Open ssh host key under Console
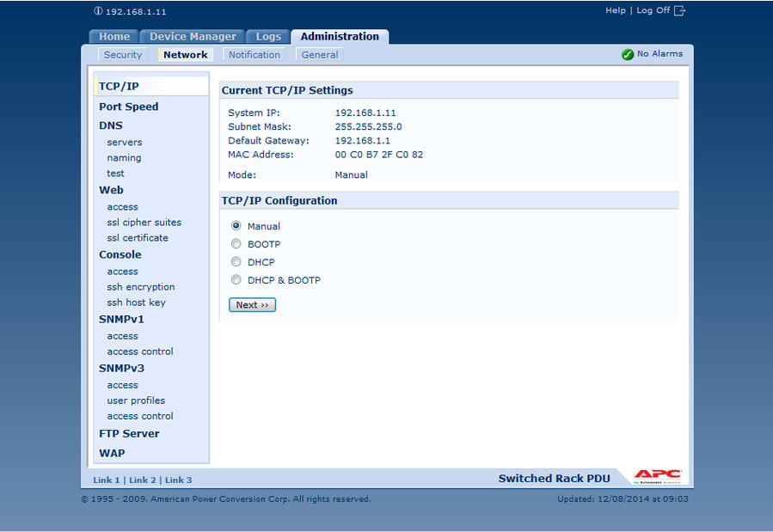 click(136, 303)
